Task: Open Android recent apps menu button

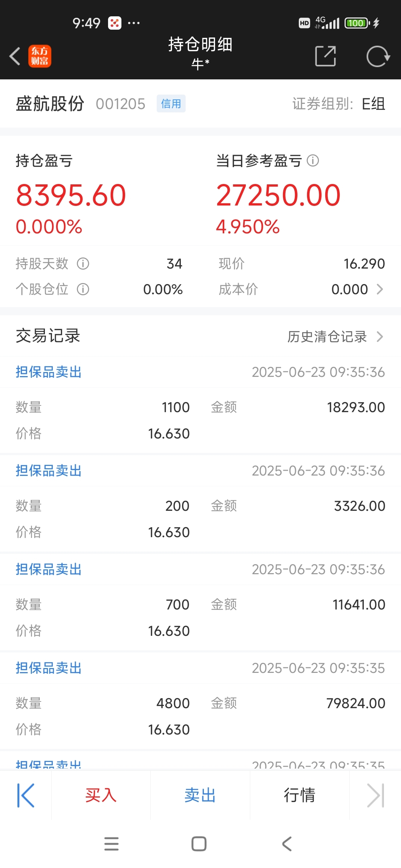Action: [111, 844]
